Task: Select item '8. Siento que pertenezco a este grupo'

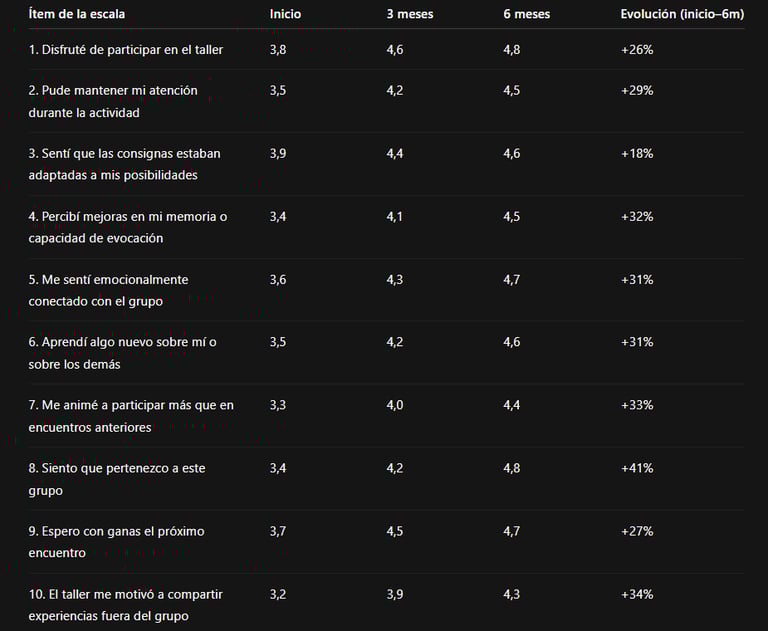Action: [x=117, y=479]
